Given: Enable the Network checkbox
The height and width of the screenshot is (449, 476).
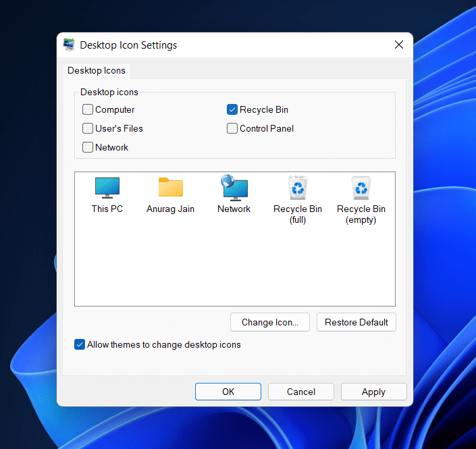Looking at the screenshot, I should click(x=88, y=147).
